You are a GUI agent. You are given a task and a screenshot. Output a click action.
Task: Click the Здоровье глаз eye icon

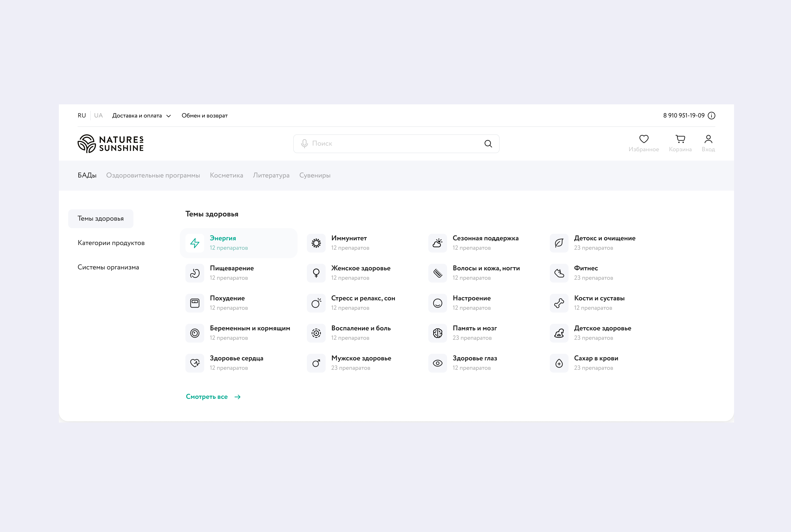[437, 363]
